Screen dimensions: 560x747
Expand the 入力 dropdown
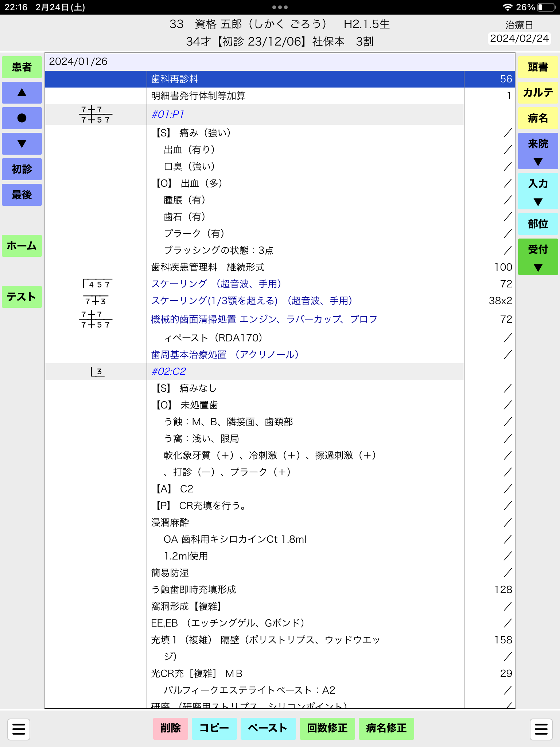(538, 191)
